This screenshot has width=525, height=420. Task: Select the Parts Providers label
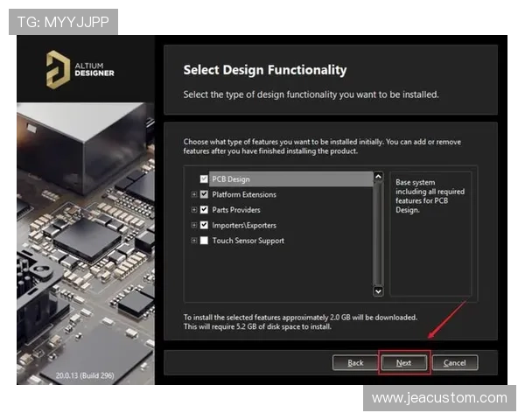coord(236,210)
